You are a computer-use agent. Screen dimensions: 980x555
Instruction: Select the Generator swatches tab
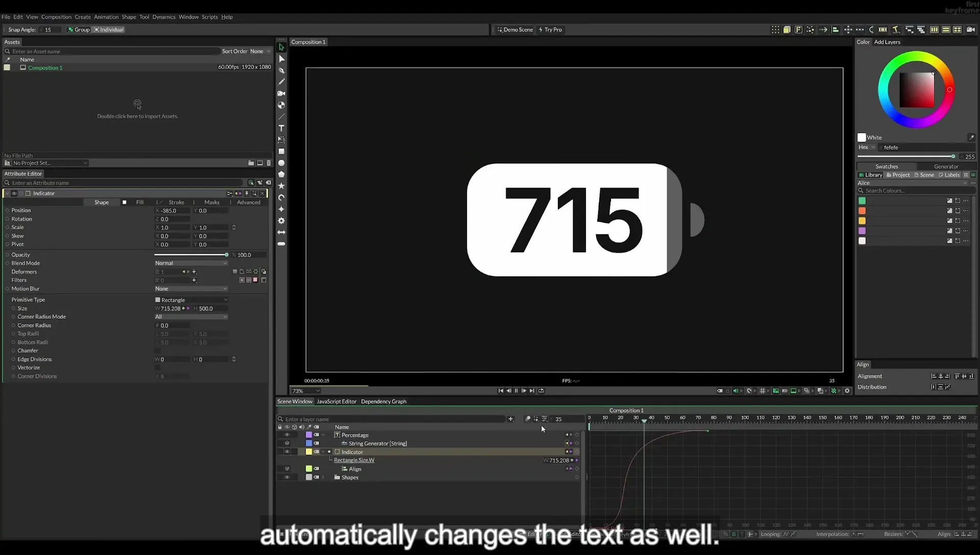coord(946,166)
